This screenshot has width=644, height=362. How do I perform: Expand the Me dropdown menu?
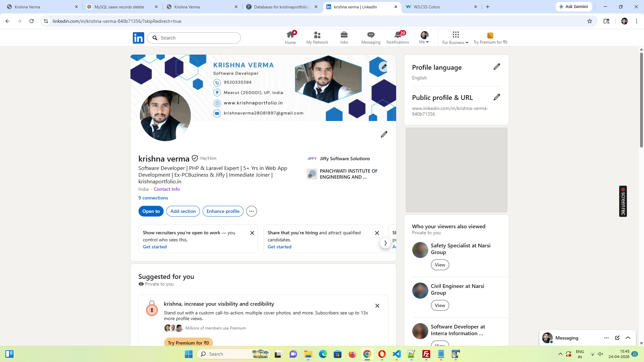[424, 38]
